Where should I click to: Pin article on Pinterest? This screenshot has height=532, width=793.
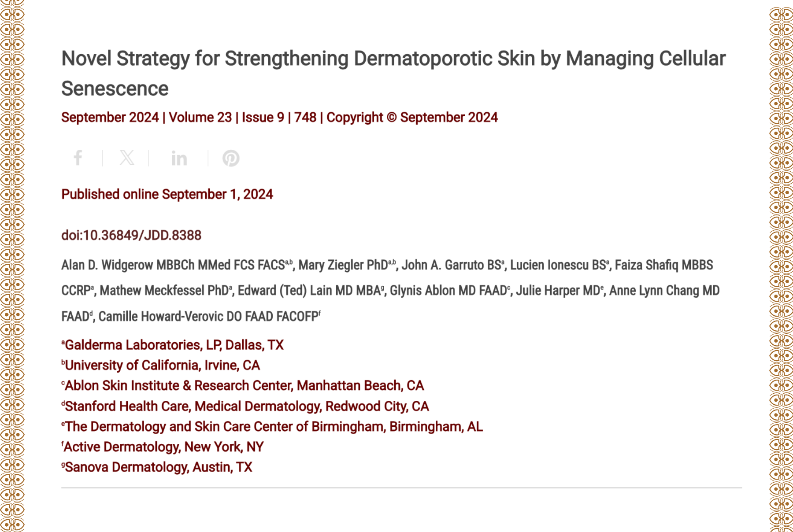click(231, 158)
